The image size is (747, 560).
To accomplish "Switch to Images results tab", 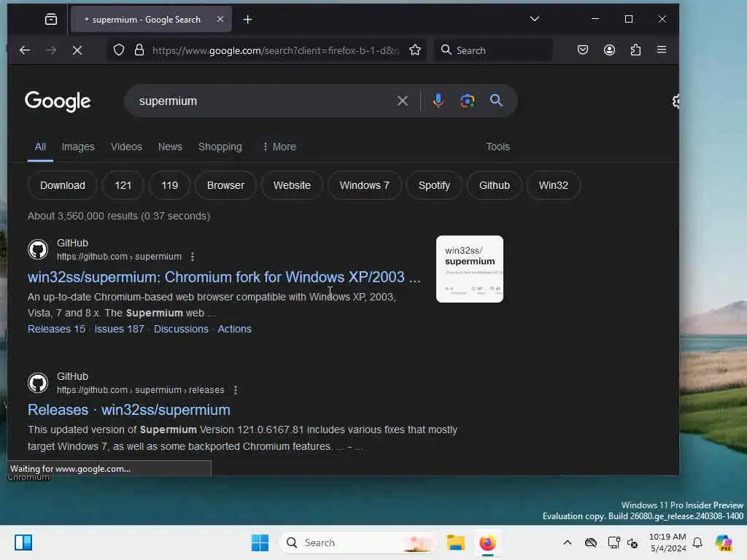I will (78, 147).
